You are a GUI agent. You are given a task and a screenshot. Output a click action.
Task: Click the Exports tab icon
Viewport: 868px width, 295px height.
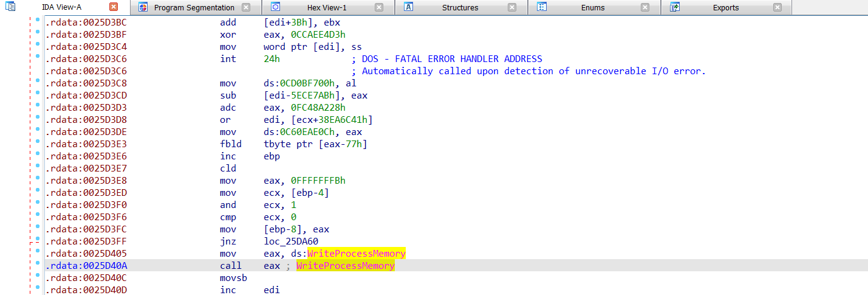[x=674, y=7]
